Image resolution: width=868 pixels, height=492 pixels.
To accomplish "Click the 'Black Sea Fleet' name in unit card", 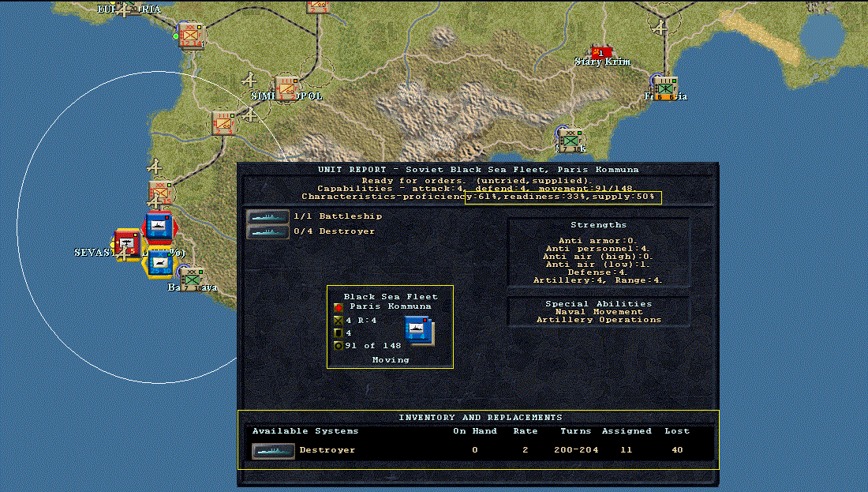I will click(391, 297).
